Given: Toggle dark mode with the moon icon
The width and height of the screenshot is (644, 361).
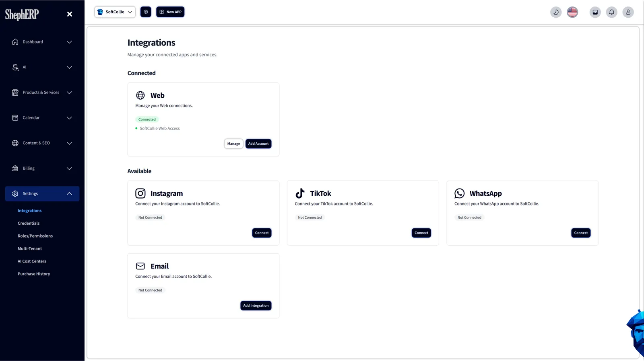Looking at the screenshot, I should click(556, 12).
